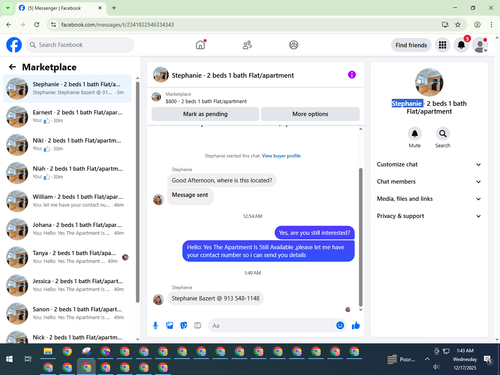Click 'Yes, are you still interested?' message
Image resolution: width=500 pixels, height=375 pixels.
pyautogui.click(x=314, y=233)
